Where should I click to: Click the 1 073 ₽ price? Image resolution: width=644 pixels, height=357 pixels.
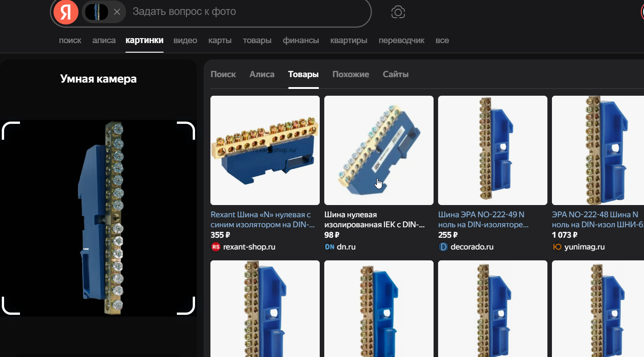tap(564, 235)
